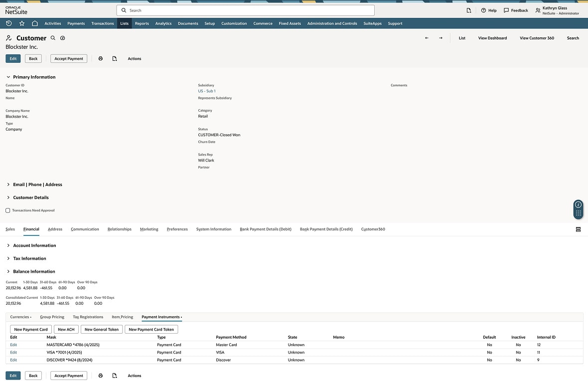Open recent records history icon
This screenshot has height=381, width=588.
pyautogui.click(x=8, y=23)
